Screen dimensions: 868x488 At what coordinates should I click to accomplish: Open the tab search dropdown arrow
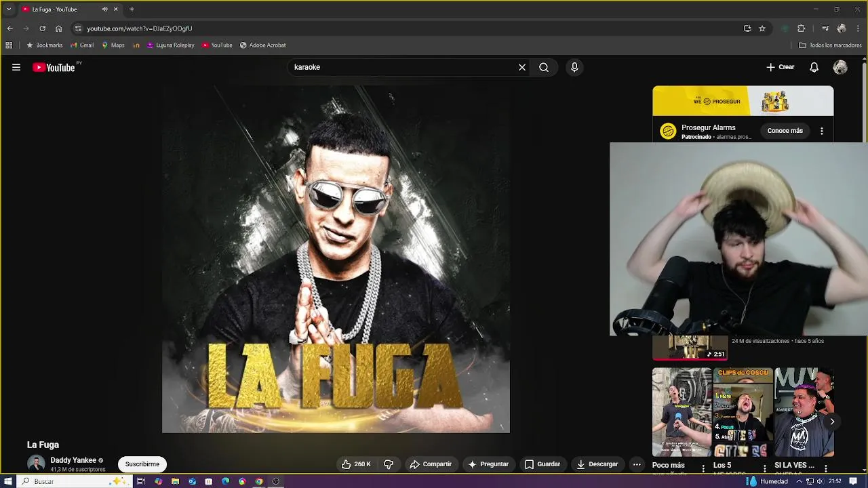tap(9, 9)
